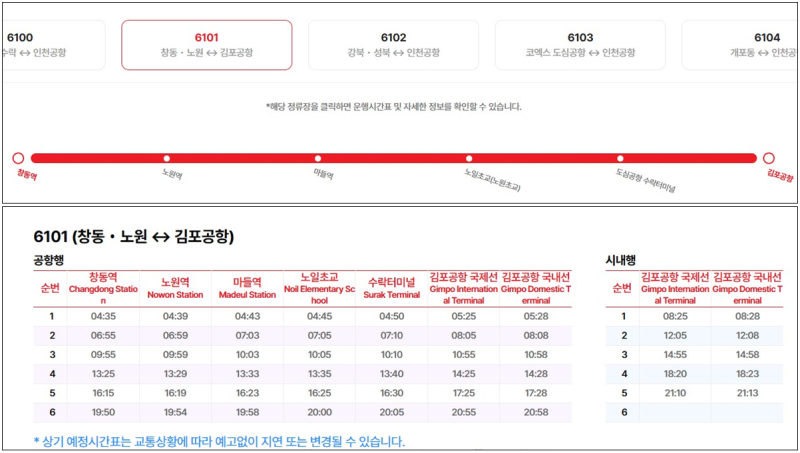Click the 10:03 Madeul Station time
Screen dimensions: 800x453
(x=247, y=355)
